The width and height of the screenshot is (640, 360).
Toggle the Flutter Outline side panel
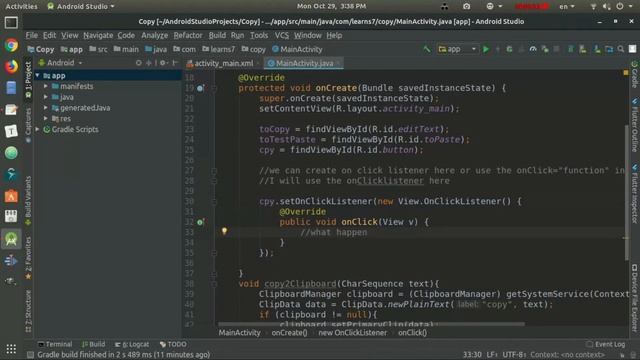pos(635,125)
